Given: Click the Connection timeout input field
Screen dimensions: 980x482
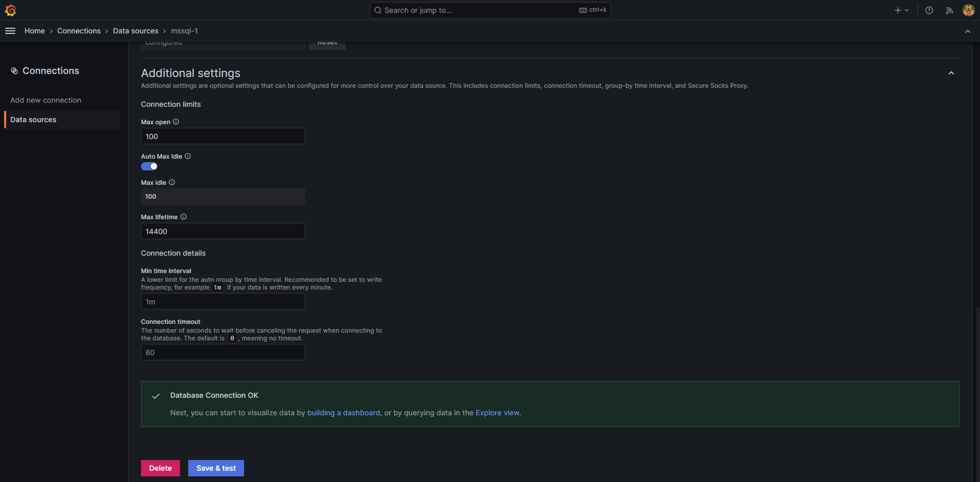Looking at the screenshot, I should 223,353.
